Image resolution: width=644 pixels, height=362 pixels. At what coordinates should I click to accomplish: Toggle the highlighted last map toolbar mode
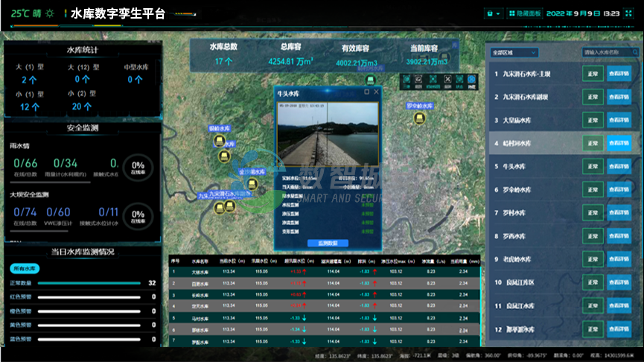tap(471, 80)
